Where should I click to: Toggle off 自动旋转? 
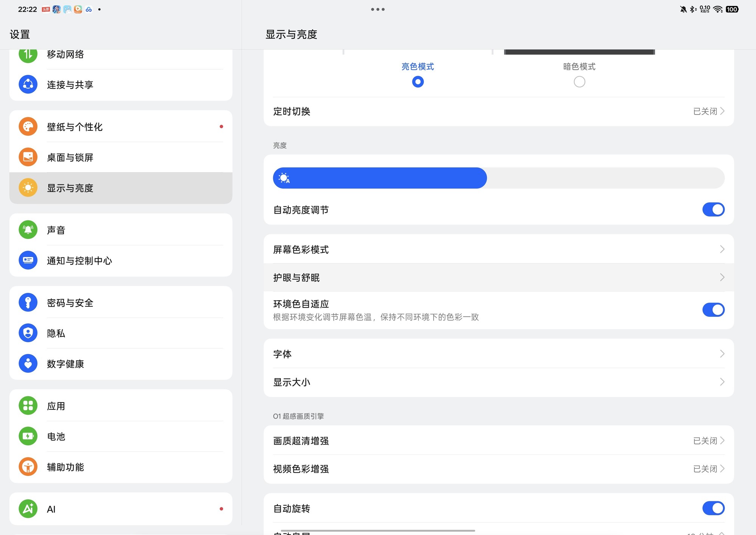pos(713,509)
